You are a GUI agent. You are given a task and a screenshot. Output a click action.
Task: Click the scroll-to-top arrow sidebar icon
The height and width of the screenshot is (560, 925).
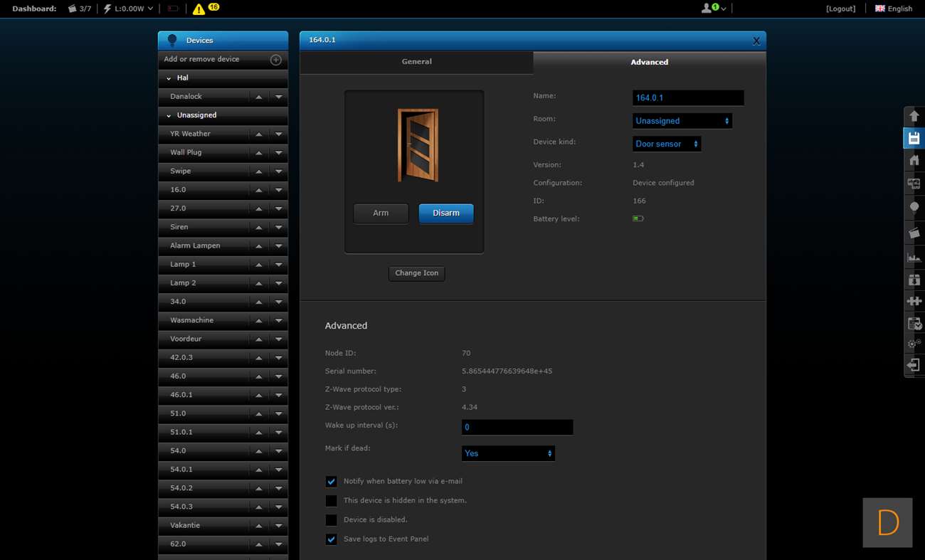click(914, 116)
